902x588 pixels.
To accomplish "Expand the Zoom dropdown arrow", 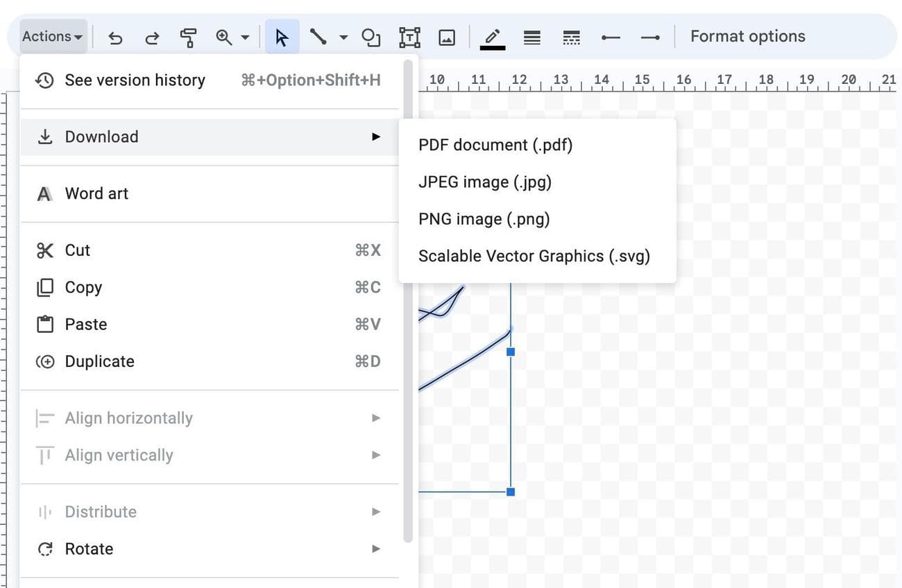I will coord(245,37).
